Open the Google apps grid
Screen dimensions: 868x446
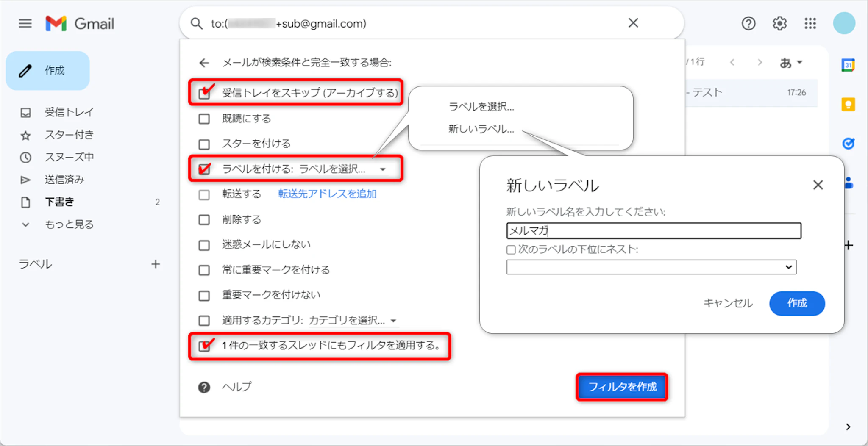tap(810, 24)
